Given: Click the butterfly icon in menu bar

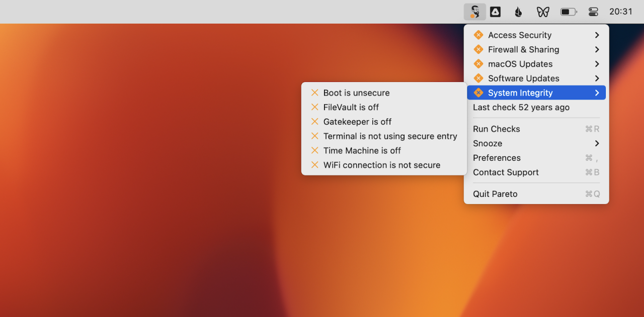Looking at the screenshot, I should (x=543, y=12).
